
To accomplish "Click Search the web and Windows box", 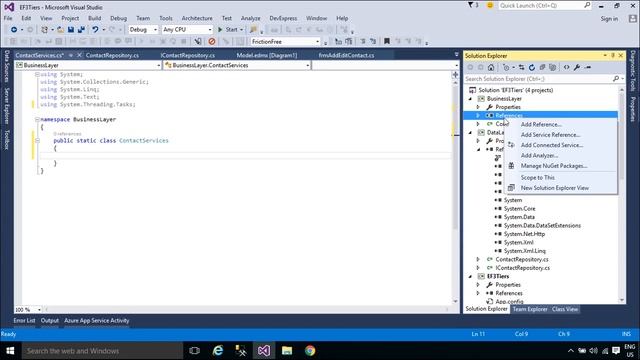I will click(x=102, y=351).
